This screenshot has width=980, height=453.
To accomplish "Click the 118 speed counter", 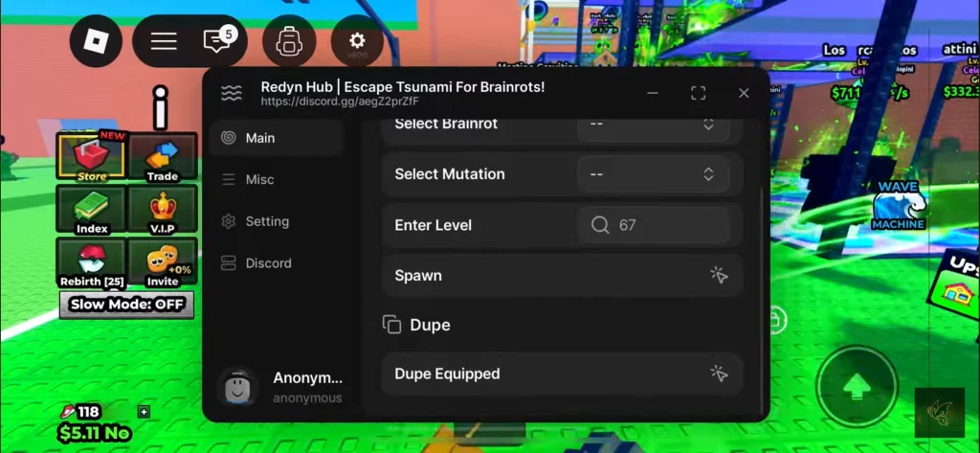I will 80,412.
